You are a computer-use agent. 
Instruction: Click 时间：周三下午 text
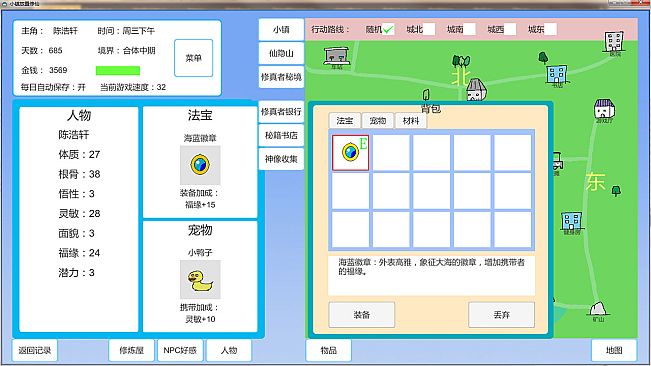126,31
